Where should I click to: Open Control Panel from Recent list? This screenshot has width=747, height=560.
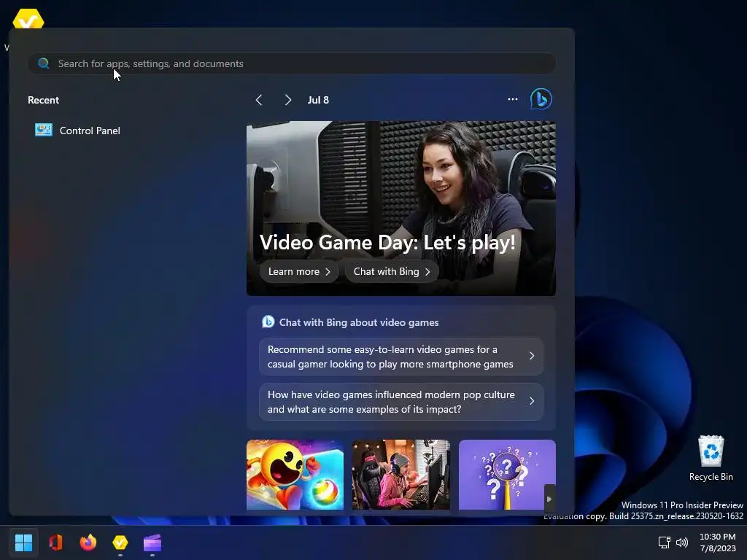77,131
